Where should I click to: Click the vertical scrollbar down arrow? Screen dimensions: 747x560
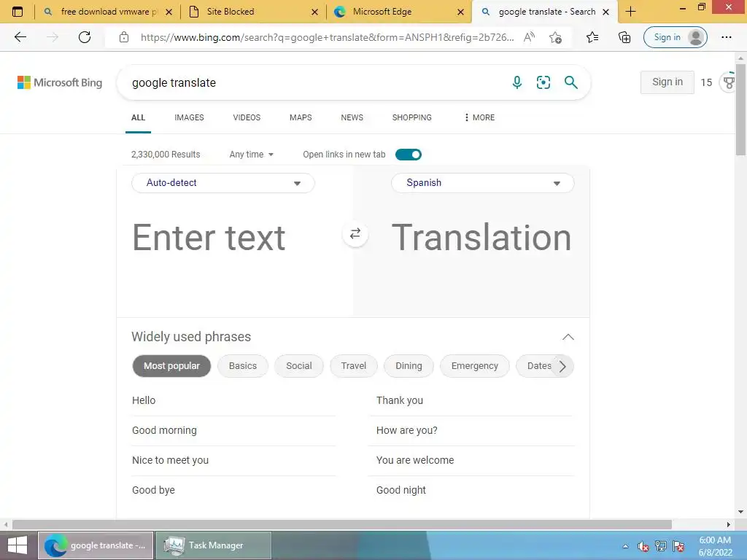(x=741, y=513)
